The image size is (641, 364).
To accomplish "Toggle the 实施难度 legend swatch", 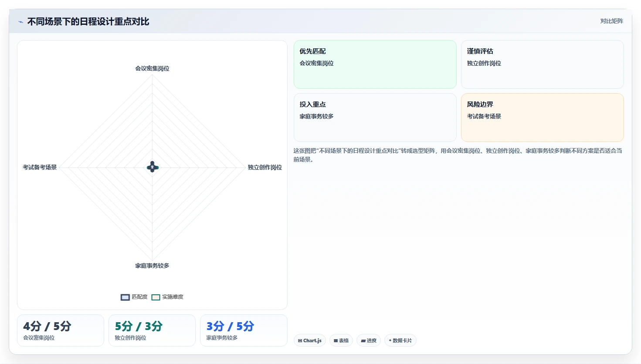I will (156, 297).
